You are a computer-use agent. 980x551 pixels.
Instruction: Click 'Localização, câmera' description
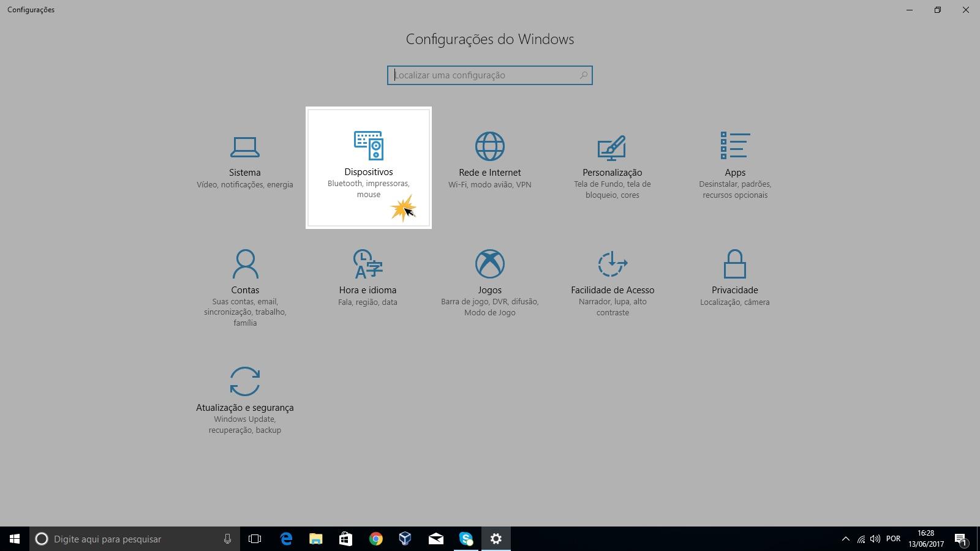735,302
